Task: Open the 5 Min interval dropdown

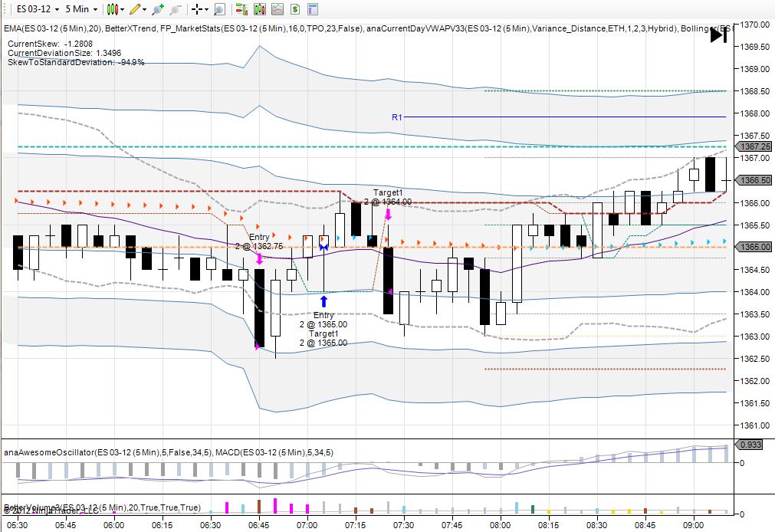Action: point(81,9)
